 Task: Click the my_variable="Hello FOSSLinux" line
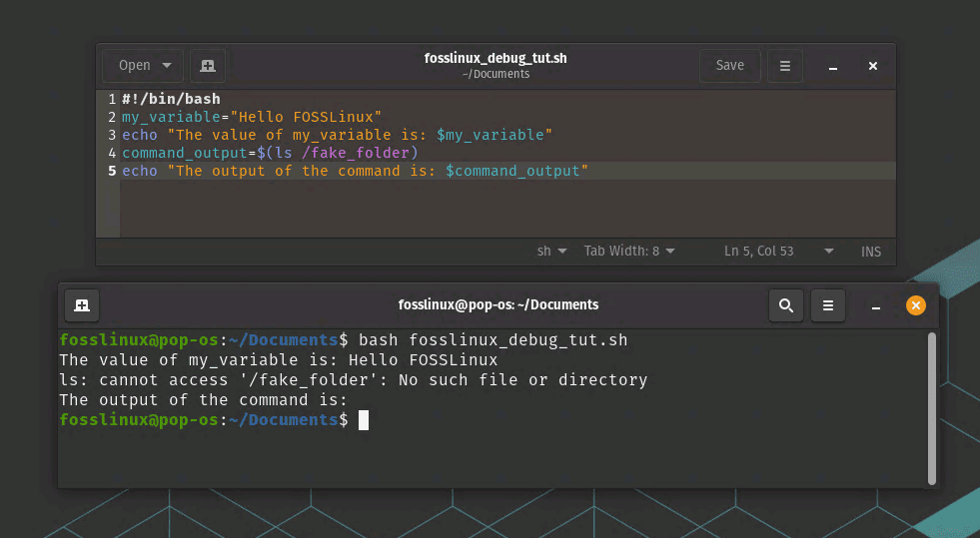[252, 117]
